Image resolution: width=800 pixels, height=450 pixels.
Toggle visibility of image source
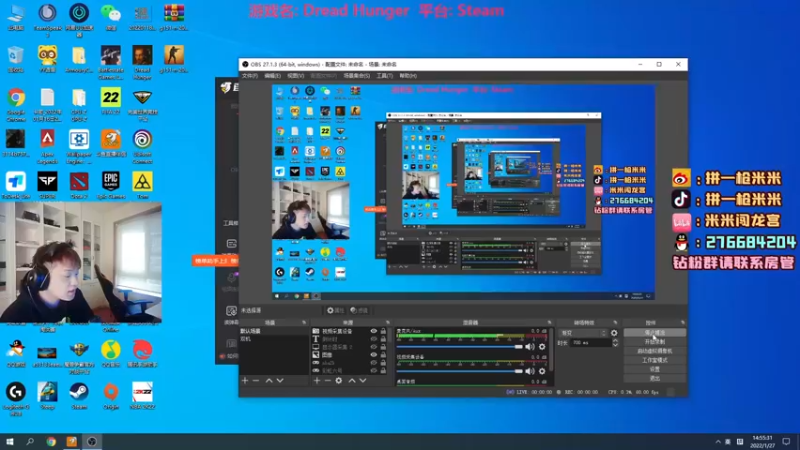pos(373,355)
